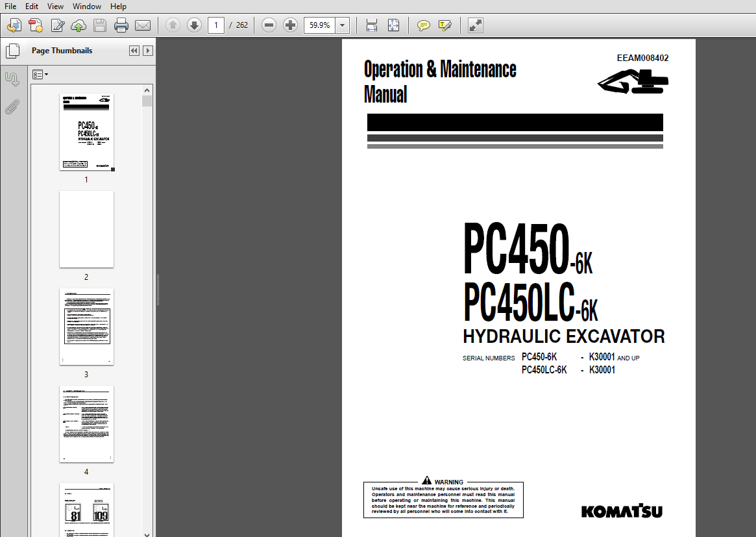
Task: Expand thumbnails pane single-arrow button
Action: click(147, 51)
